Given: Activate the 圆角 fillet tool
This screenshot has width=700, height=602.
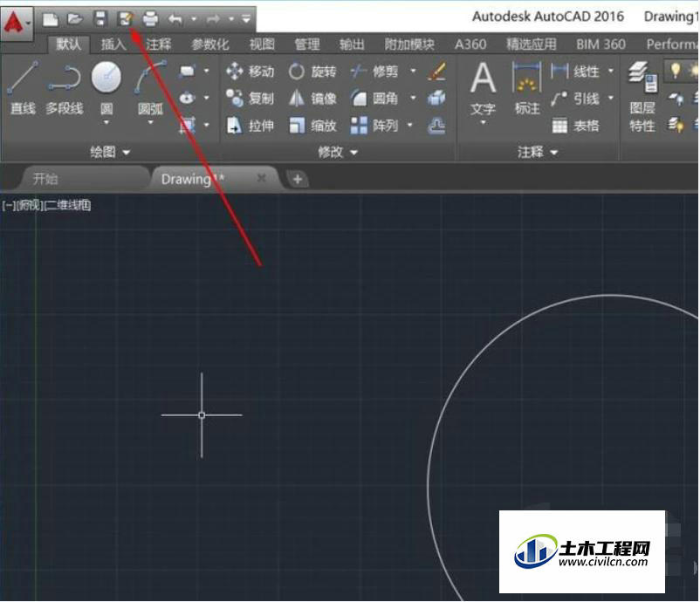Looking at the screenshot, I should point(374,99).
